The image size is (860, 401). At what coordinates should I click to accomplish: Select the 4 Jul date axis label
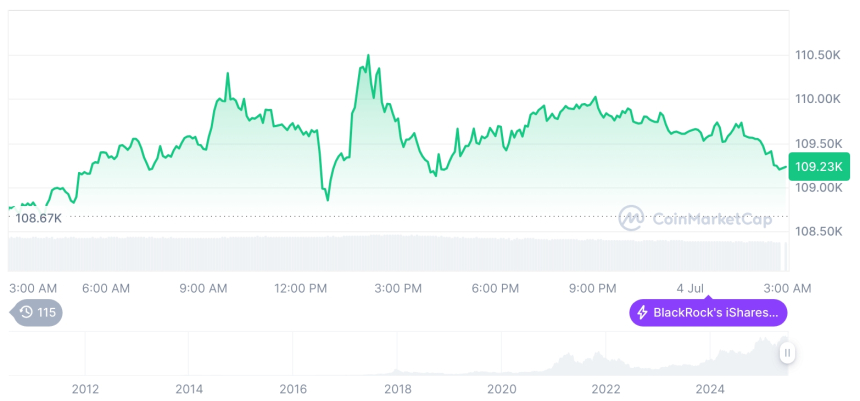pos(690,288)
